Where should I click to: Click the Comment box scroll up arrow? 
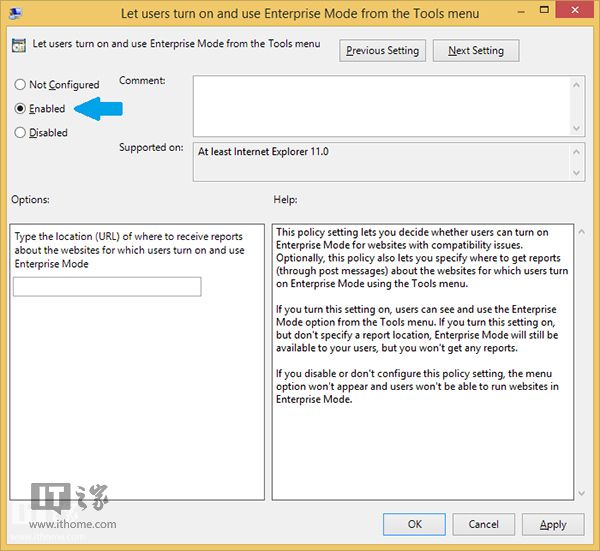tap(577, 84)
